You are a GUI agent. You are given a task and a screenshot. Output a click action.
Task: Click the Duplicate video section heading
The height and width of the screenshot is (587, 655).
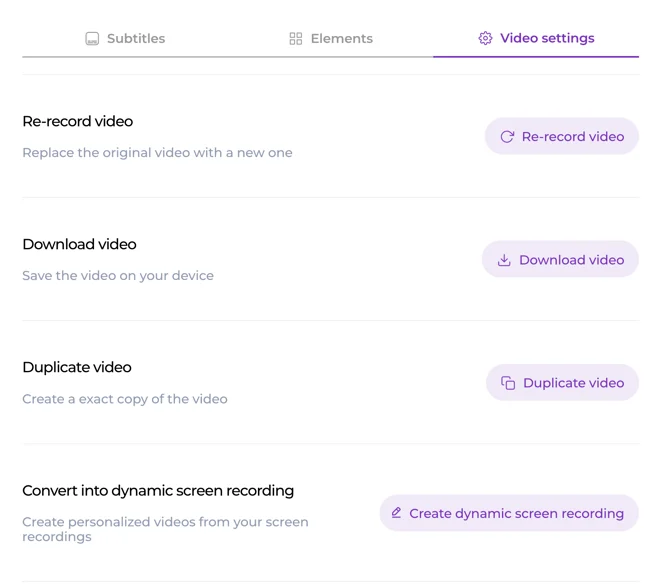pyautogui.click(x=77, y=367)
